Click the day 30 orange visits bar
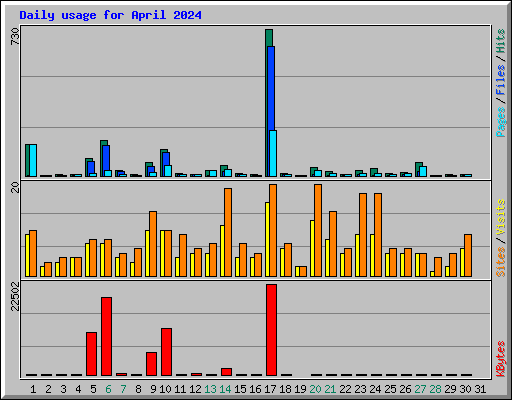The width and height of the screenshot is (512, 400). (x=468, y=255)
